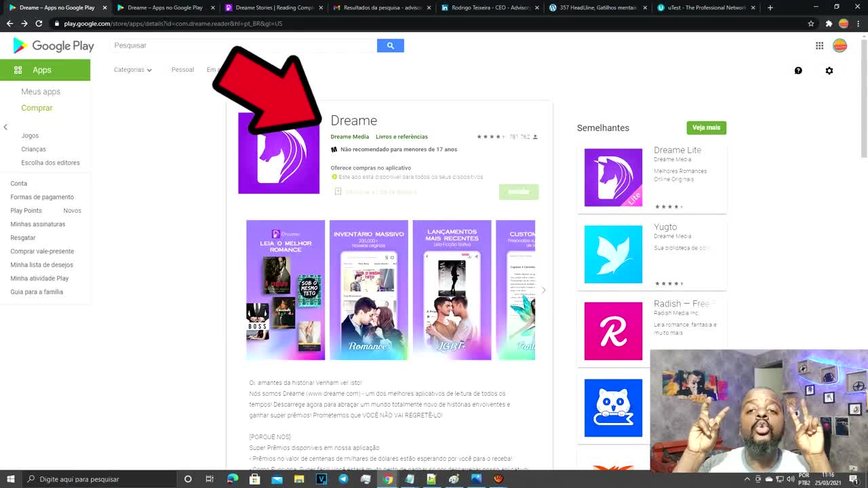Screen dimensions: 868x488
Task: Show next screenshots with right chevron
Action: [x=543, y=290]
